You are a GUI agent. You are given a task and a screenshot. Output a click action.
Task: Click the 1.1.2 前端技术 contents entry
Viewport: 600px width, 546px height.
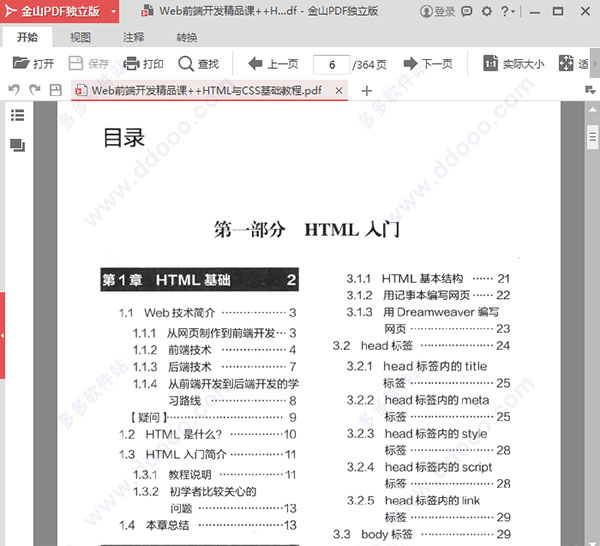(214, 350)
